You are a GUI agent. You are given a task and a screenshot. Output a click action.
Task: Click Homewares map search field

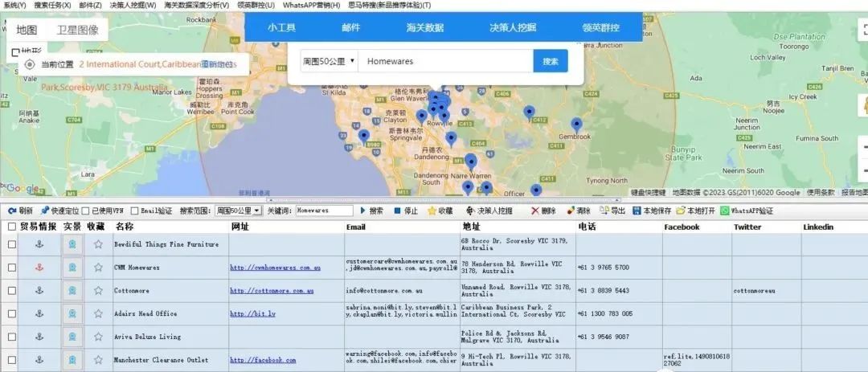[x=445, y=61]
